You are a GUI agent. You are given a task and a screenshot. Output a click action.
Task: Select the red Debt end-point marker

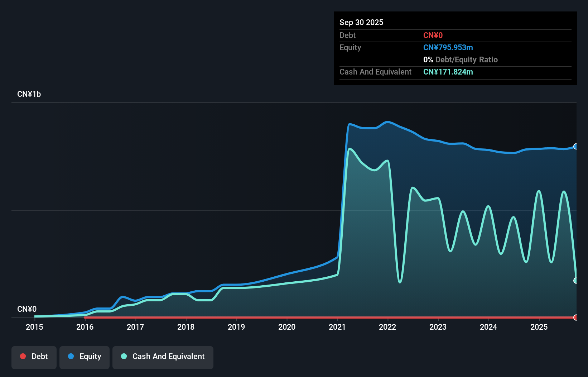click(x=575, y=317)
